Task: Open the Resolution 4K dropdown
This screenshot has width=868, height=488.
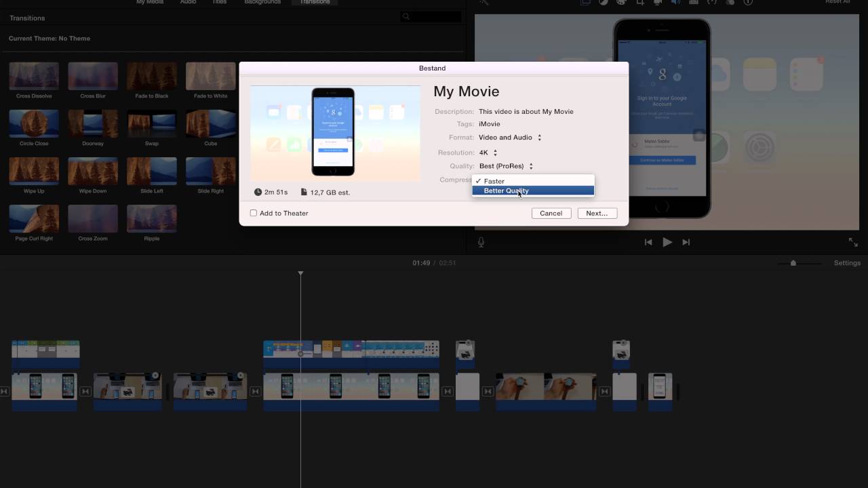Action: click(488, 152)
